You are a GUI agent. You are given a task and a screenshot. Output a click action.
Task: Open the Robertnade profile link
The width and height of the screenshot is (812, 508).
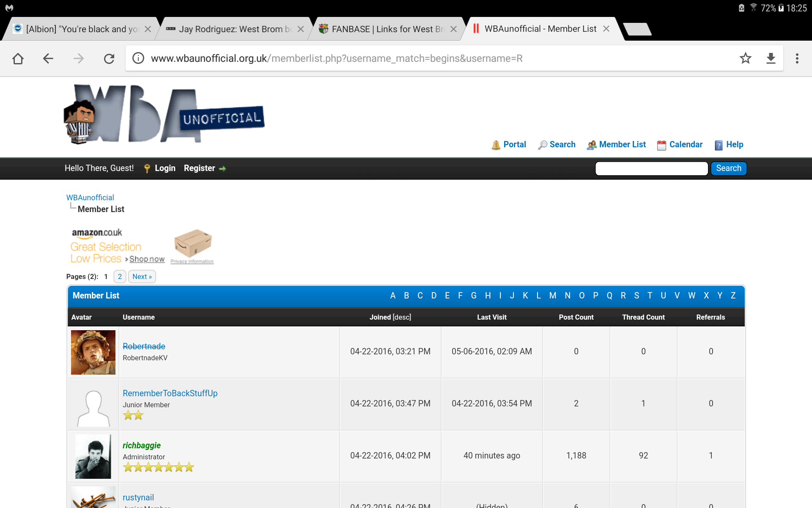[144, 346]
